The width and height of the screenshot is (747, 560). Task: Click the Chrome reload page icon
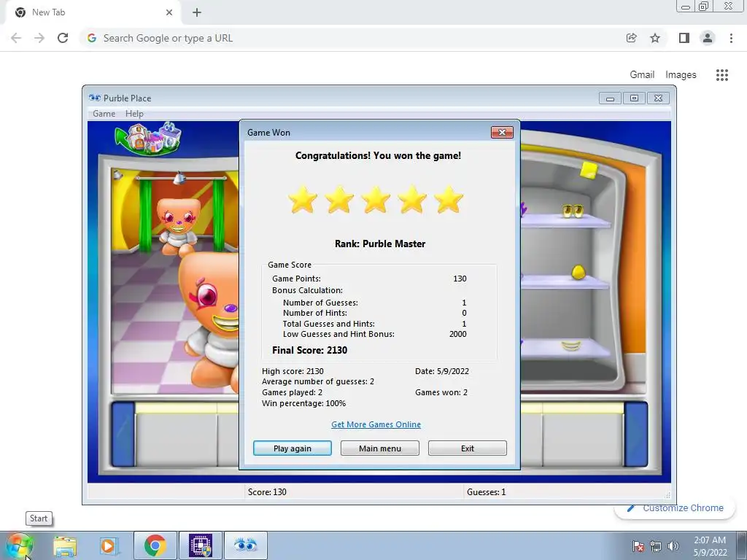pos(63,38)
